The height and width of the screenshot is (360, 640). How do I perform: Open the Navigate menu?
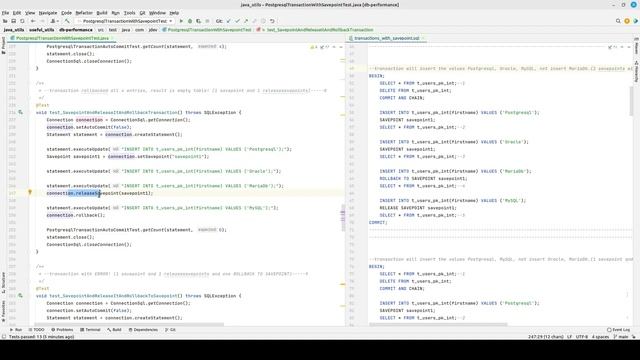pos(48,13)
